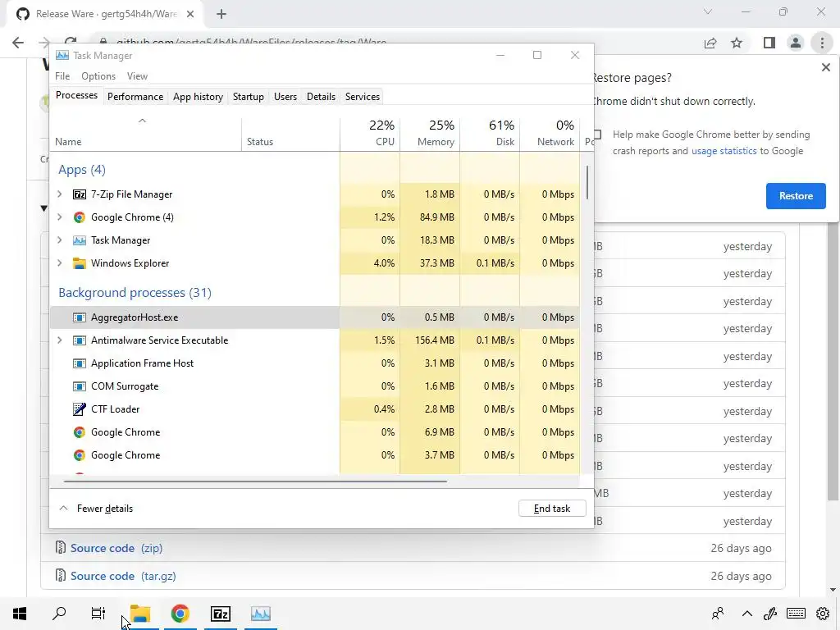Click the COM Surrogate process icon
The height and width of the screenshot is (630, 840).
tap(80, 387)
